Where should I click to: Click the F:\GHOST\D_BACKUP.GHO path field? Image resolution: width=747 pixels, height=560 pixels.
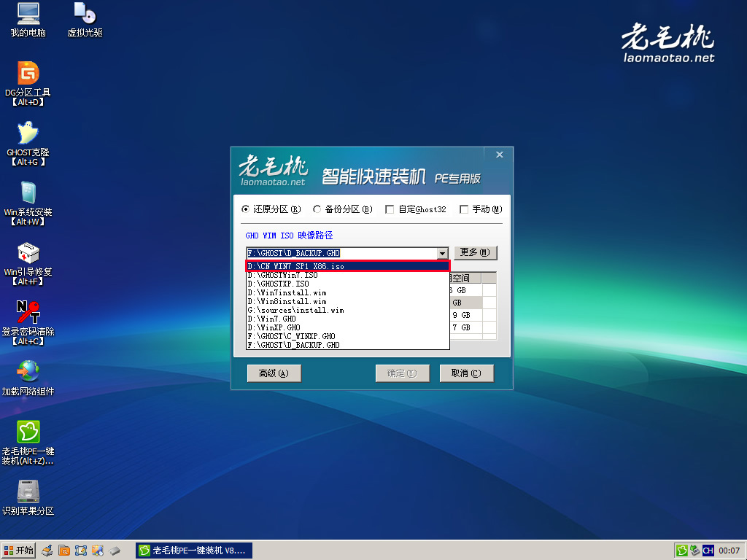[341, 253]
